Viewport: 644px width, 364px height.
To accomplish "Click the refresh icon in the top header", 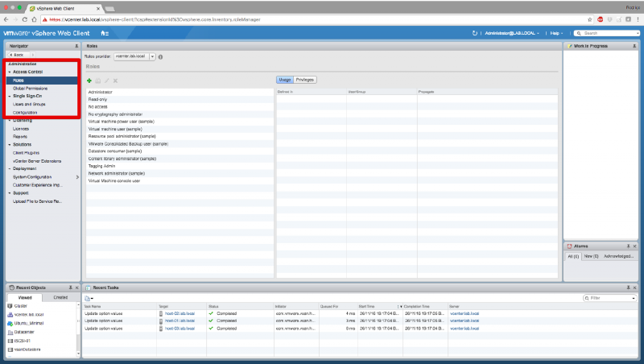I will 475,33.
